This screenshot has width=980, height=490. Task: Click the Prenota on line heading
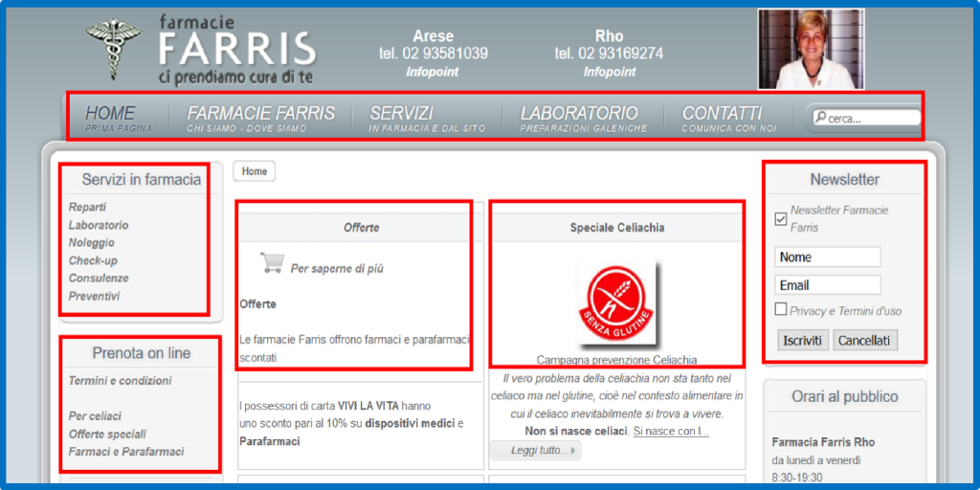[142, 353]
